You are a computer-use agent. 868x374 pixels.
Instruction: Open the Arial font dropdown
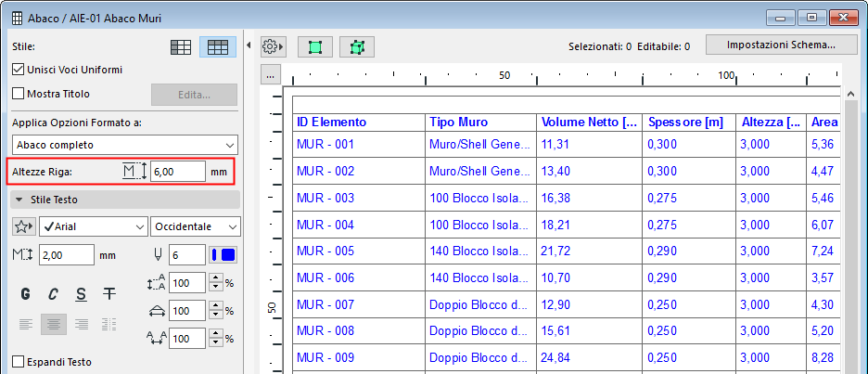(93, 226)
